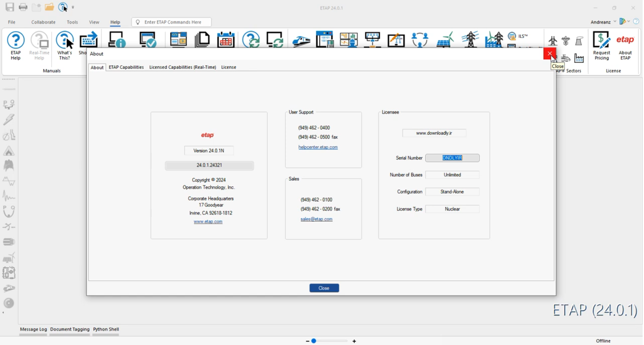Click the sales@etap.com email link
This screenshot has width=644, height=345.
point(317,219)
